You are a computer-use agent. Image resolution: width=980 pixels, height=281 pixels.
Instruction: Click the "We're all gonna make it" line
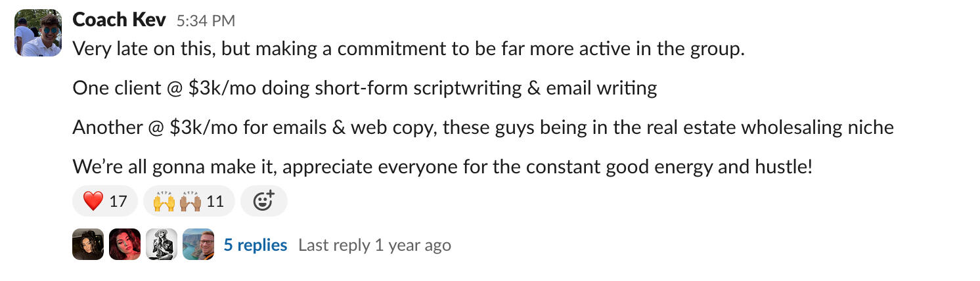coord(442,167)
